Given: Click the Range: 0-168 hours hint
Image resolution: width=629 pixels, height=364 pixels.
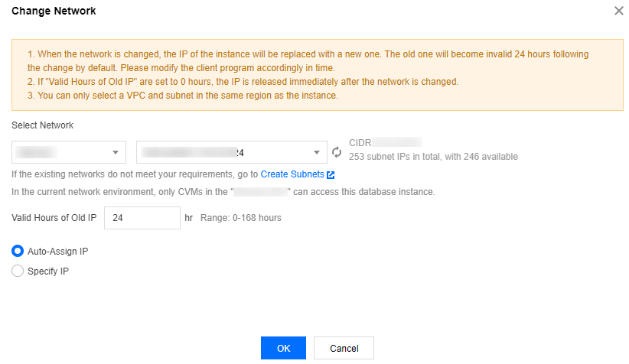Looking at the screenshot, I should pyautogui.click(x=240, y=218).
